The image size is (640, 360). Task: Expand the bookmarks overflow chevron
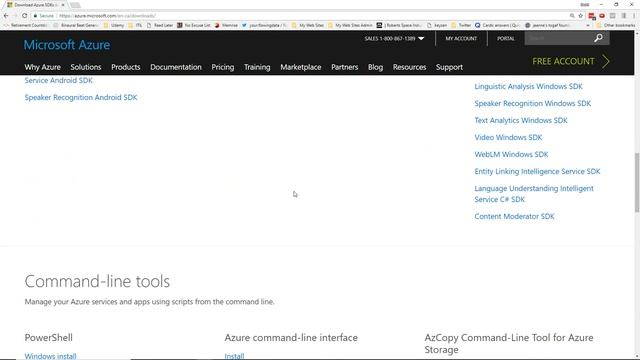(588, 25)
